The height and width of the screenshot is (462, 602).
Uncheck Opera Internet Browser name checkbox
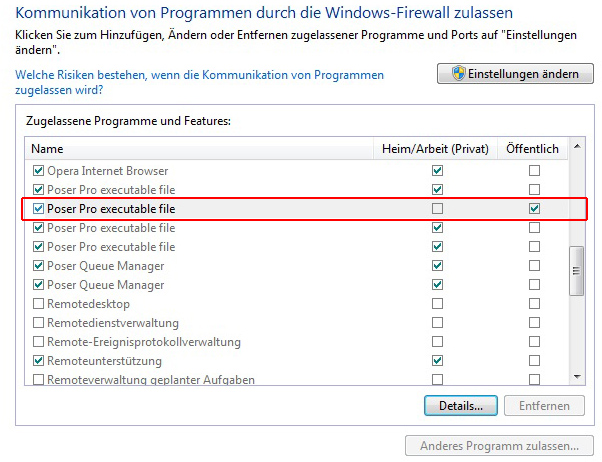click(38, 171)
